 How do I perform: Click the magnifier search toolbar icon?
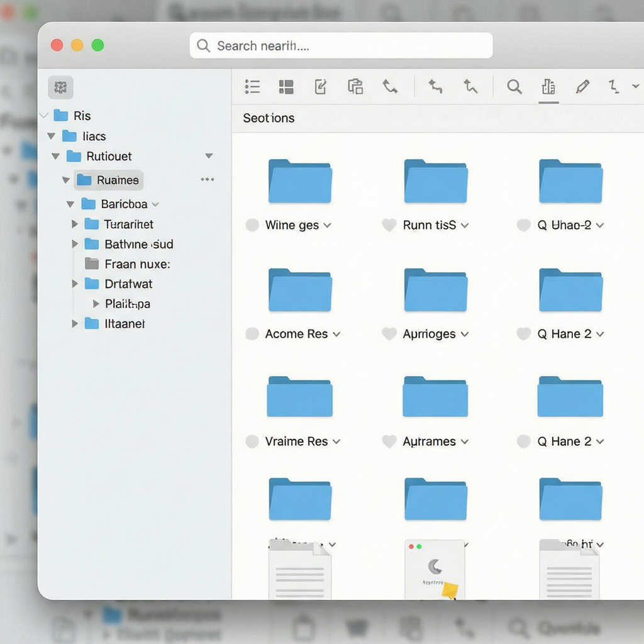coord(514,87)
